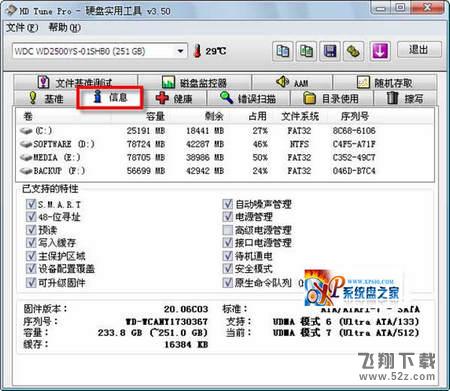Image resolution: width=450 pixels, height=391 pixels.
Task: Toggle the 接口电源管理 checkbox
Action: coord(228,243)
